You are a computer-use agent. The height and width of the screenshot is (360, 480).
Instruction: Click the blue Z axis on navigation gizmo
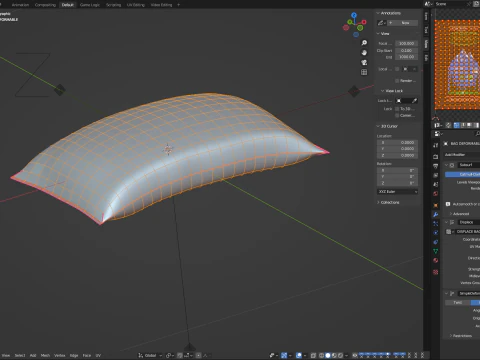click(354, 15)
